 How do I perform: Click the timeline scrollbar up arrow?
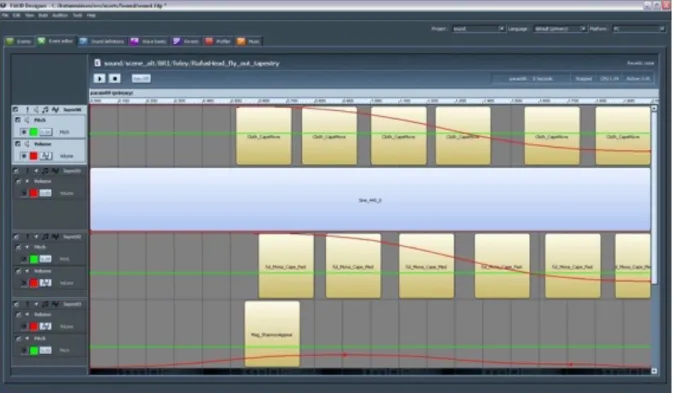pyautogui.click(x=654, y=109)
